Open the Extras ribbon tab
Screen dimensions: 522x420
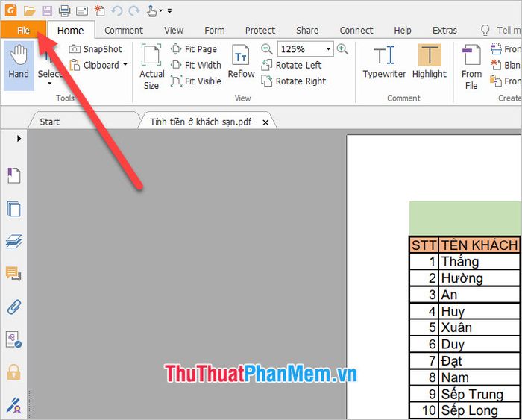point(444,31)
